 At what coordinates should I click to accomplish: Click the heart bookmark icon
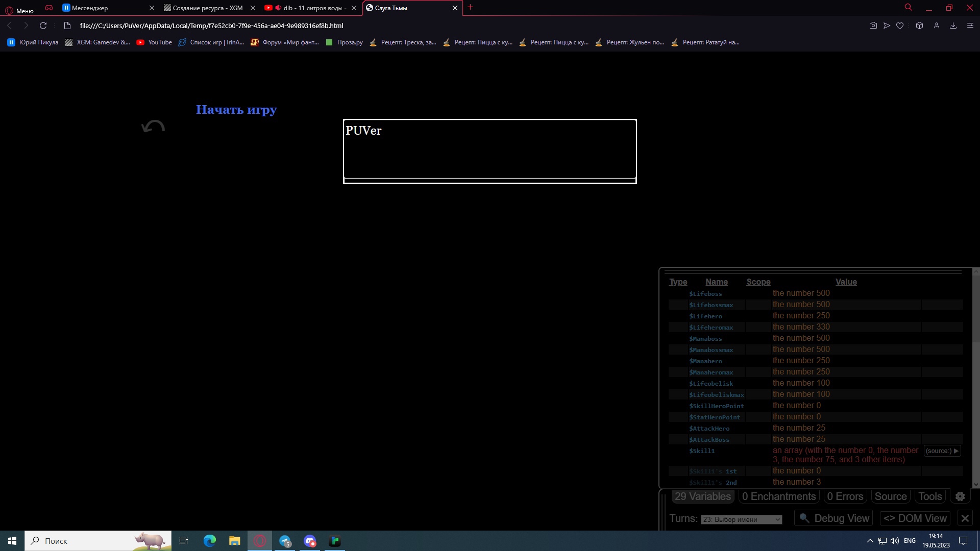click(900, 26)
